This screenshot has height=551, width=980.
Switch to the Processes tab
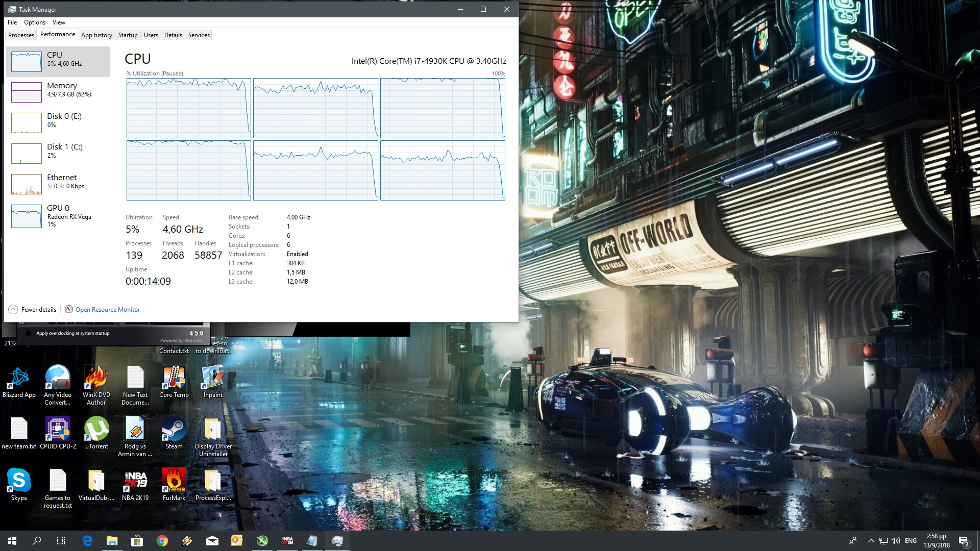point(21,35)
